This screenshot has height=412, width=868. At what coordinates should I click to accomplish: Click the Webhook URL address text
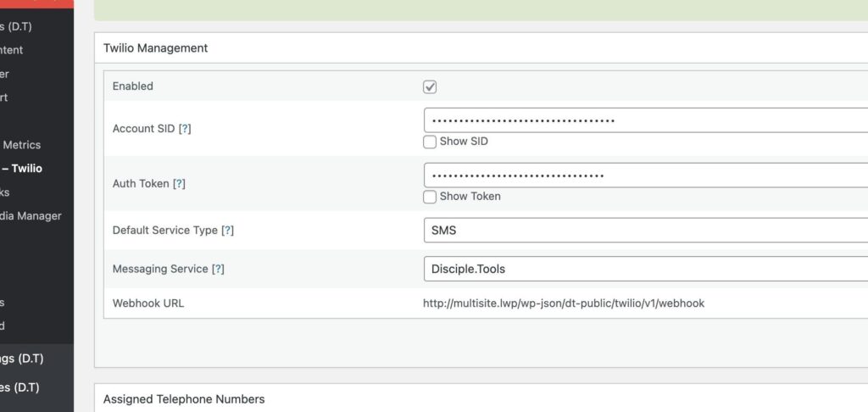[x=564, y=303]
